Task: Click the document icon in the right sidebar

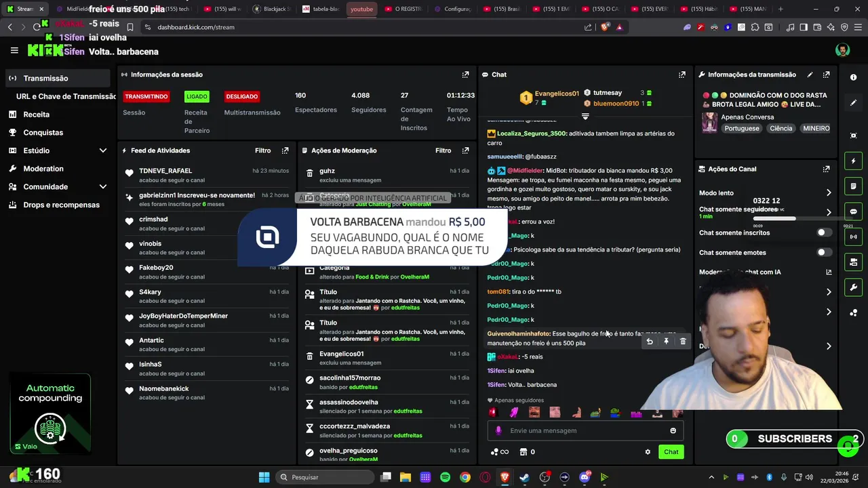Action: [853, 186]
